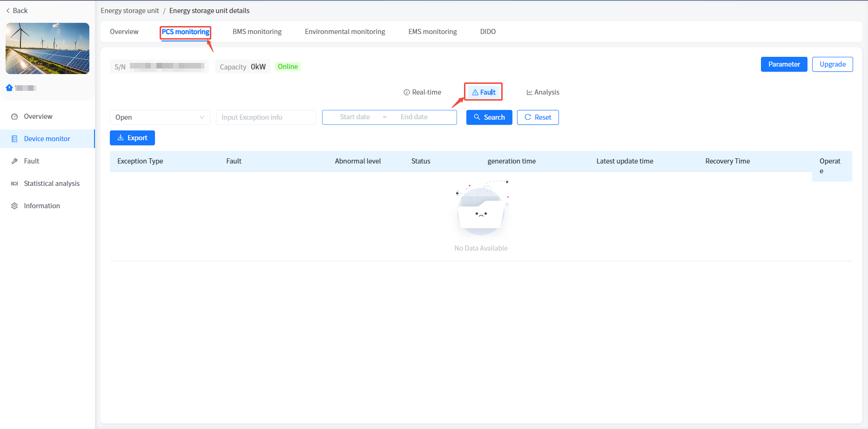The image size is (868, 429).
Task: Go back using the Back arrow
Action: pos(17,11)
